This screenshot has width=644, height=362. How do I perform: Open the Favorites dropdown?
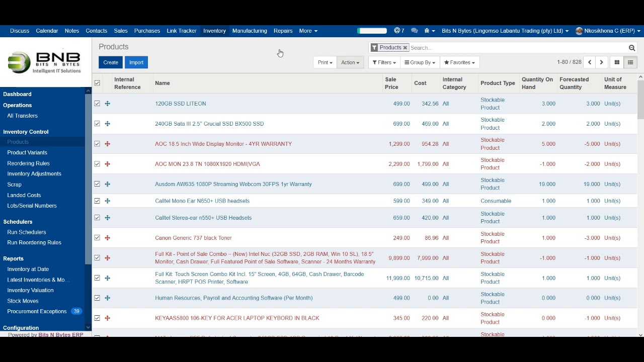(x=459, y=62)
